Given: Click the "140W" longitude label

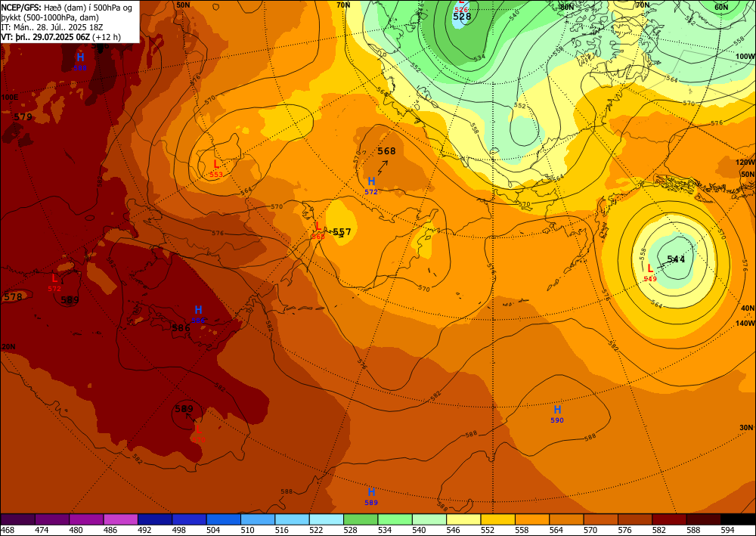Looking at the screenshot, I should click(x=745, y=323).
